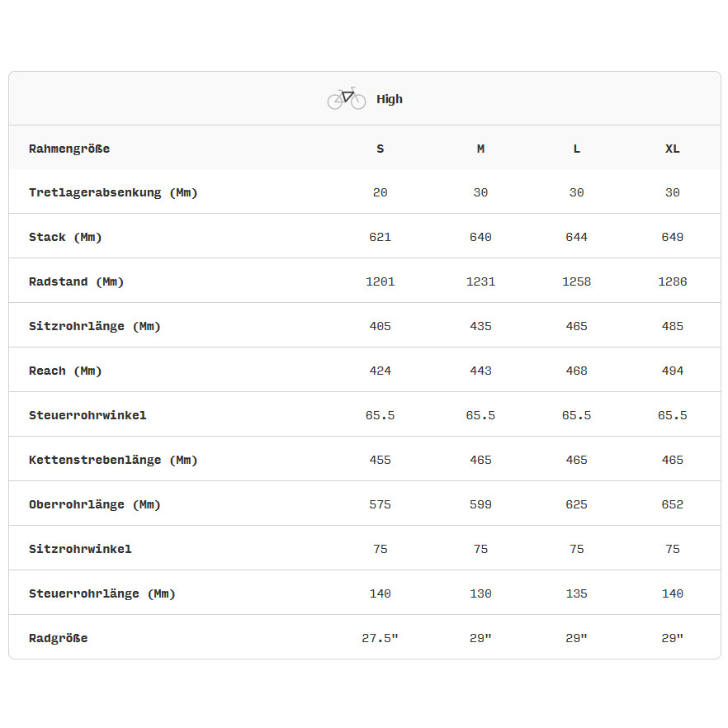Image resolution: width=728 pixels, height=728 pixels.
Task: Choose the L frame size header
Action: coord(577,149)
